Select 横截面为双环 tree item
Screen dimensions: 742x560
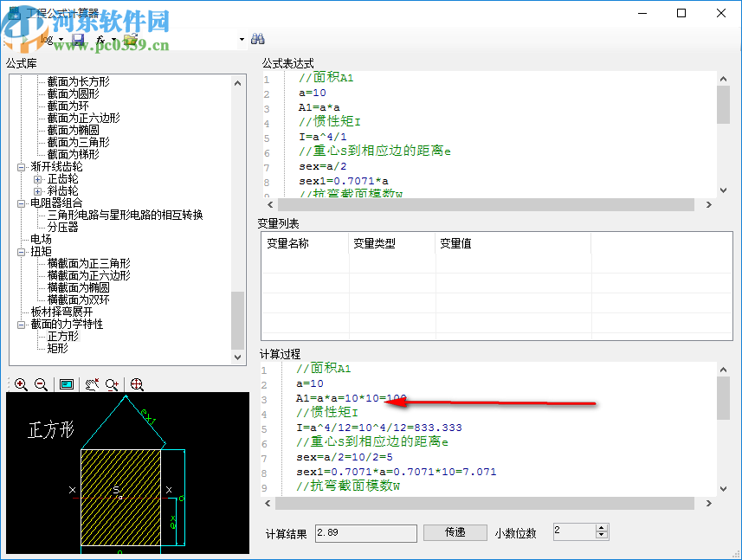(79, 299)
